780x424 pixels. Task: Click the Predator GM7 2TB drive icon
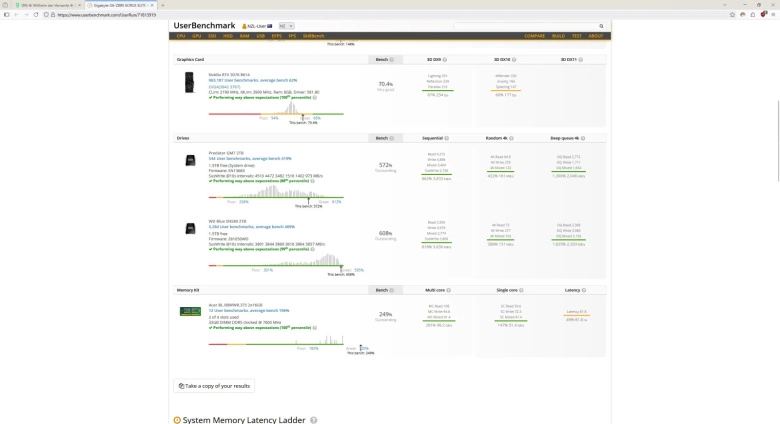(190, 161)
